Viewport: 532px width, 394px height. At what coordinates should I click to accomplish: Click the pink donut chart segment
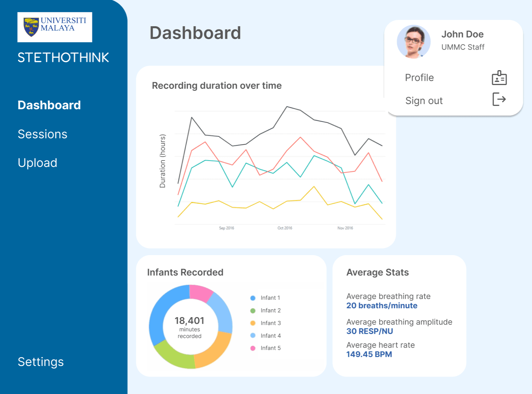(200, 293)
